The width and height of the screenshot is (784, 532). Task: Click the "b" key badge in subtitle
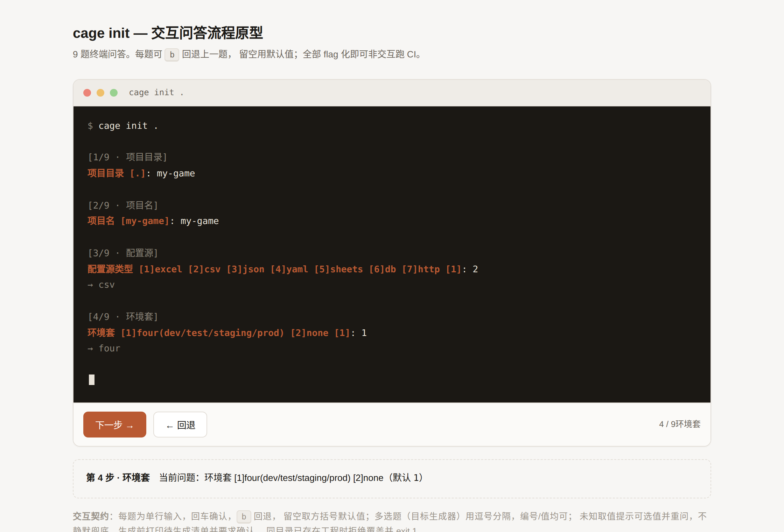pyautogui.click(x=172, y=55)
